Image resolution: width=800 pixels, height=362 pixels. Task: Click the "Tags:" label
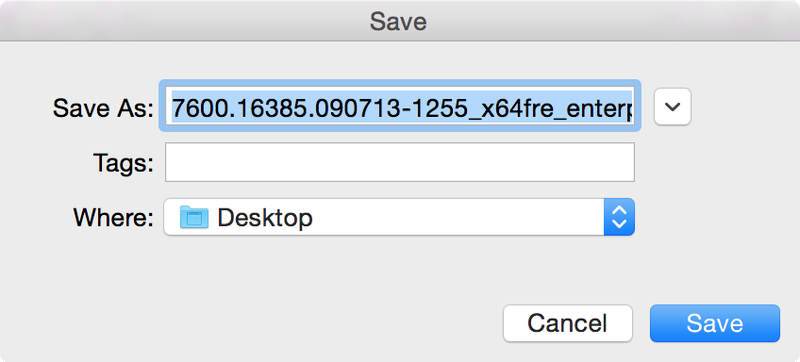coord(123,163)
